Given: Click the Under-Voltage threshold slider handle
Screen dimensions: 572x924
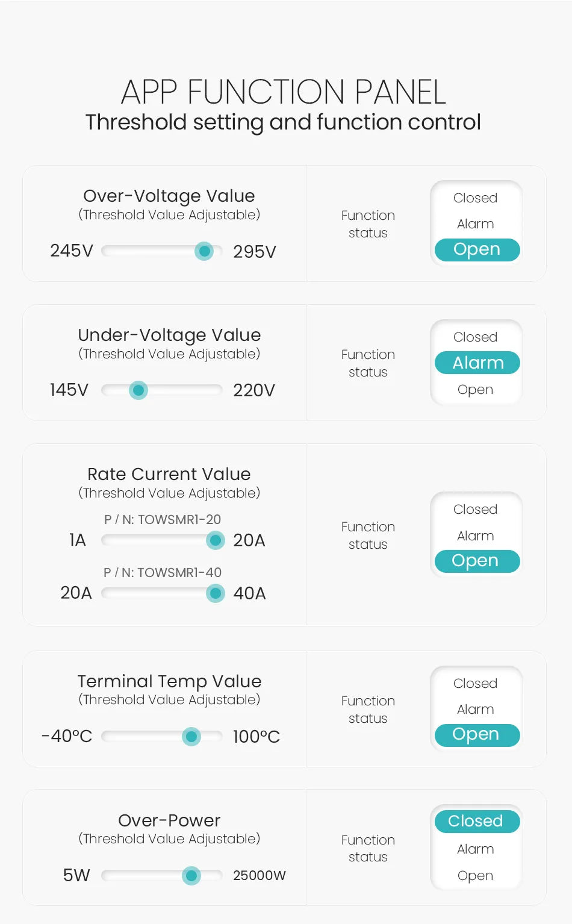Looking at the screenshot, I should (x=138, y=390).
